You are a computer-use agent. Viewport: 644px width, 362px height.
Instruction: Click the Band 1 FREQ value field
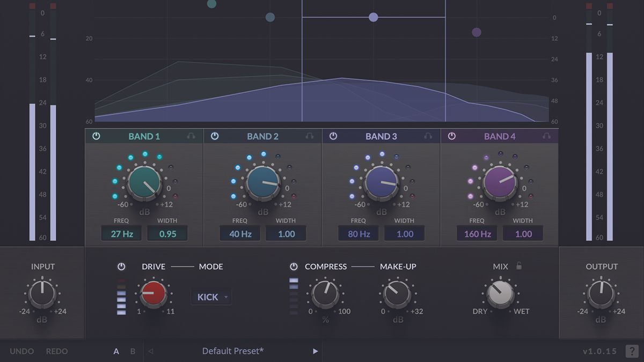click(121, 233)
